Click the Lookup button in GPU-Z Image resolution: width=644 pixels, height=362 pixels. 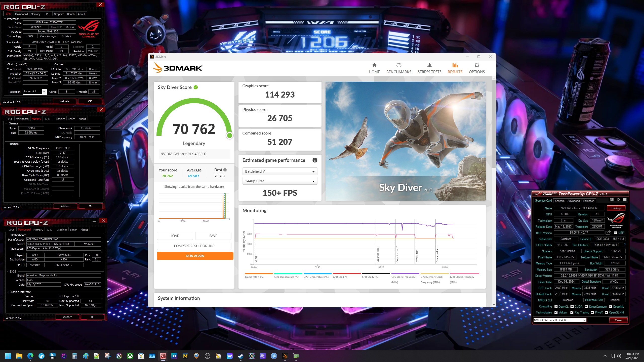(616, 208)
